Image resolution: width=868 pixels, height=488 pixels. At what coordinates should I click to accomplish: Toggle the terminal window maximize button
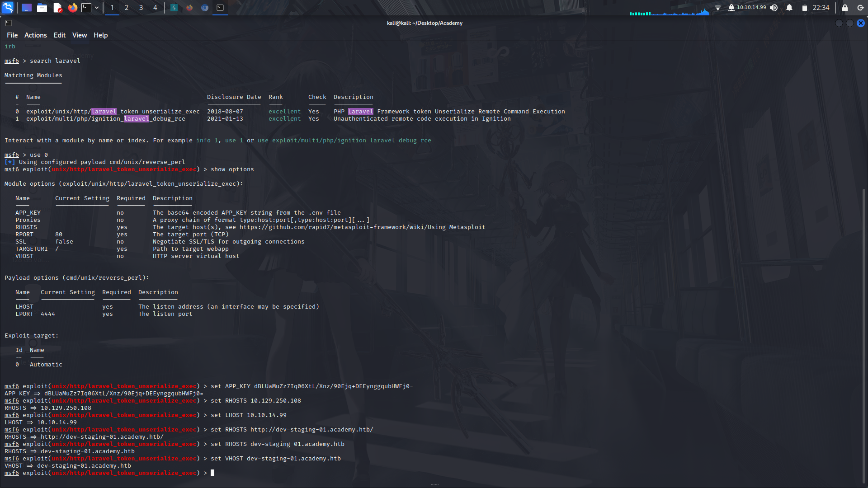(x=849, y=23)
